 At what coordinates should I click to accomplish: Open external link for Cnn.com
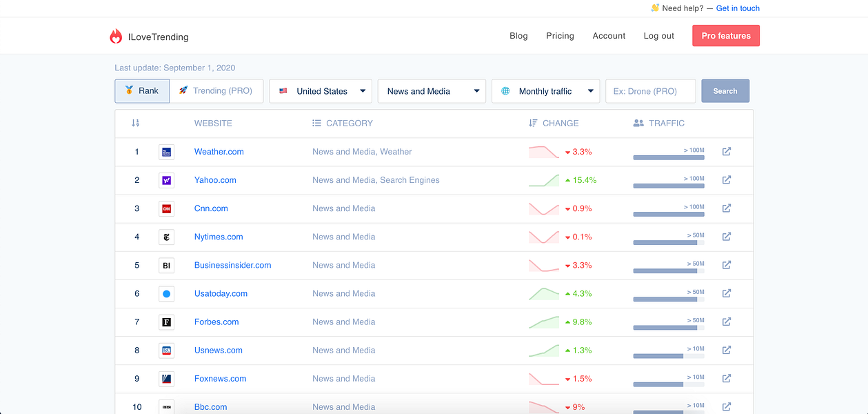click(727, 208)
